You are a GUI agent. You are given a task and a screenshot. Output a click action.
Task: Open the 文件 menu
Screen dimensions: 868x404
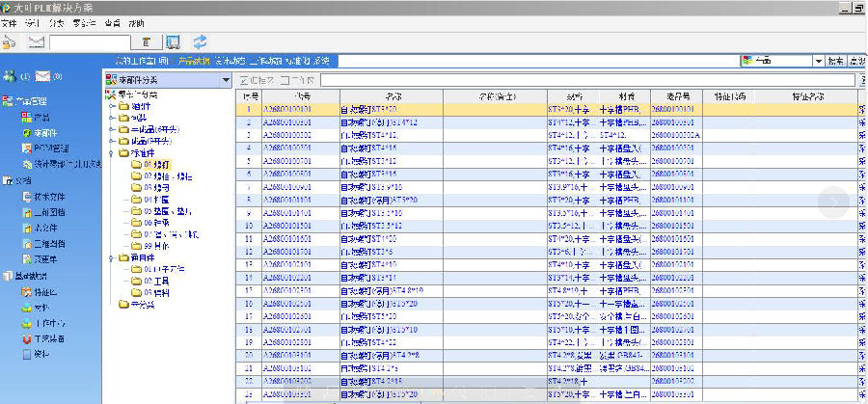point(10,22)
